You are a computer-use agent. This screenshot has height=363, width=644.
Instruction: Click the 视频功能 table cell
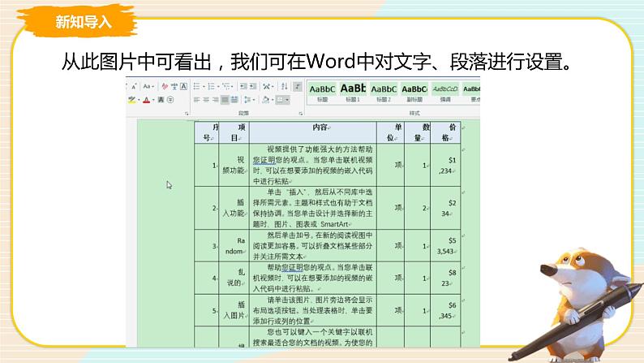(x=234, y=165)
